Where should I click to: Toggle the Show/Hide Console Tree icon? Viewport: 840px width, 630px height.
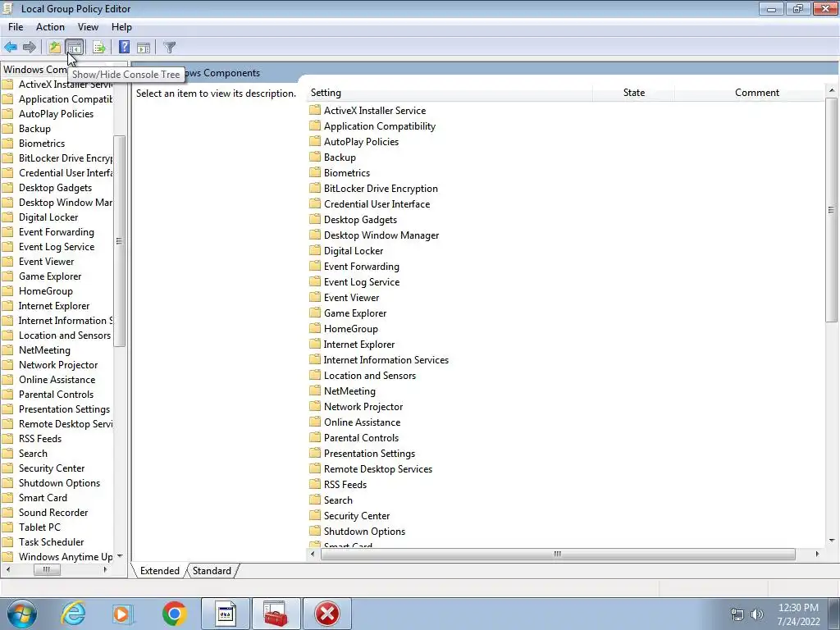[75, 47]
